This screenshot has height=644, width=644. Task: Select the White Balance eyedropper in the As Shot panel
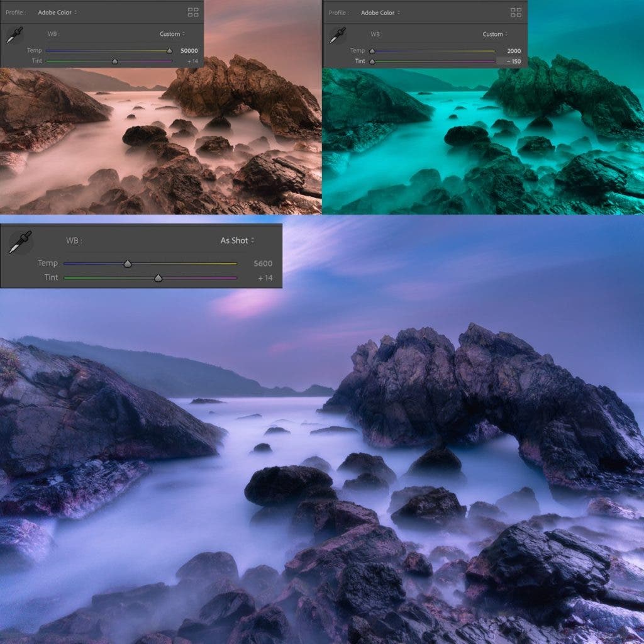pos(19,241)
